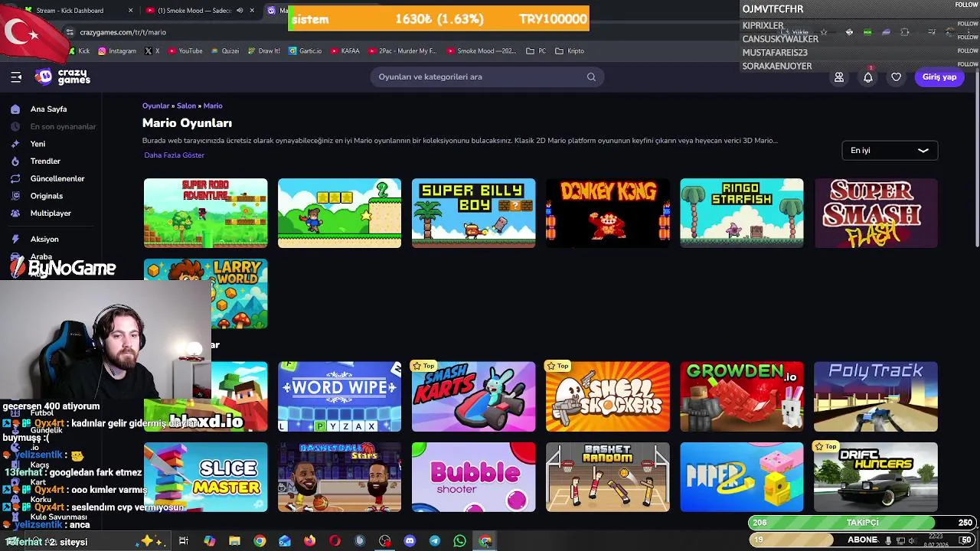The image size is (980, 551).
Task: Open Super Billy Boy game
Action: tap(473, 213)
